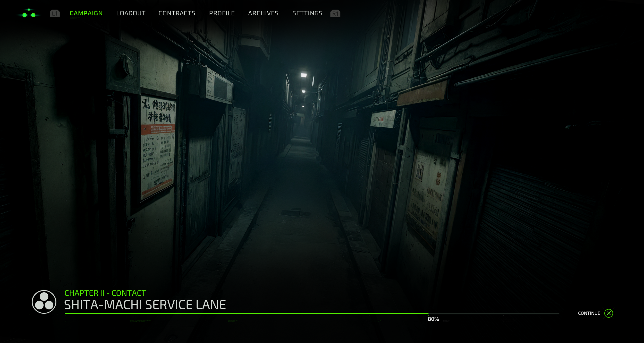
Task: Click the three-circle chapter emblem
Action: (44, 302)
